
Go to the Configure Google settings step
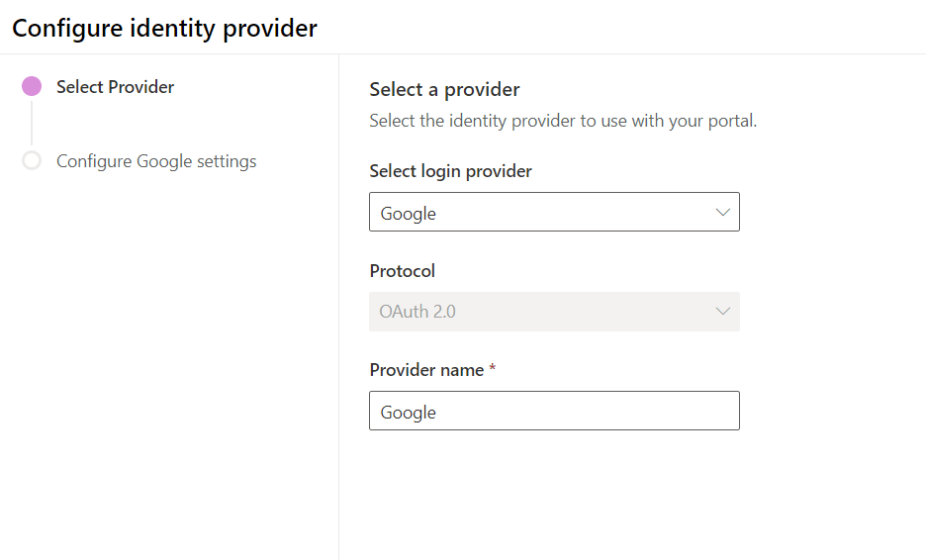coord(156,161)
